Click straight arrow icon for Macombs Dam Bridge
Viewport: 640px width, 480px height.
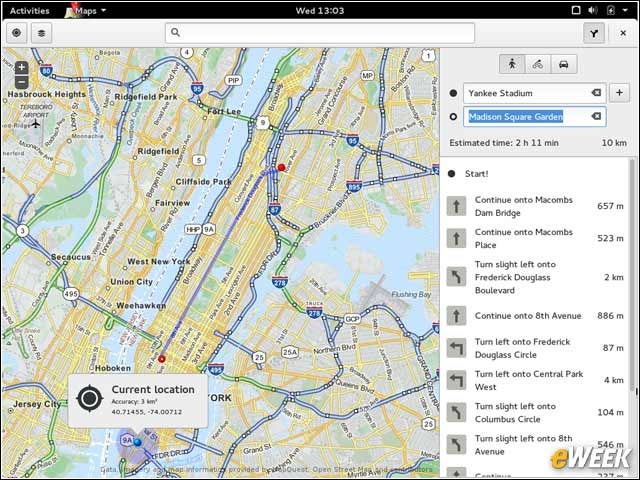pos(456,206)
